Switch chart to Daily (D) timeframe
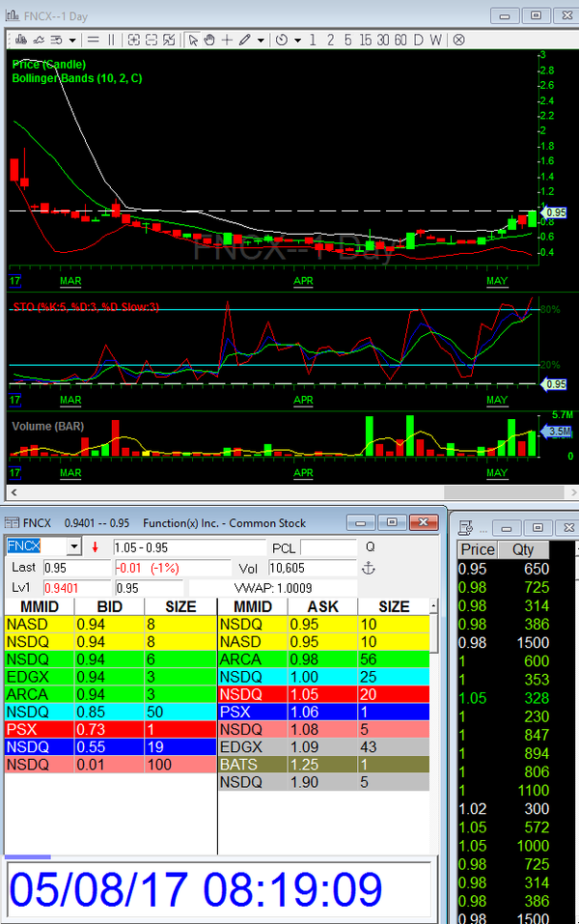Screen dimensions: 579x924 coord(419,40)
